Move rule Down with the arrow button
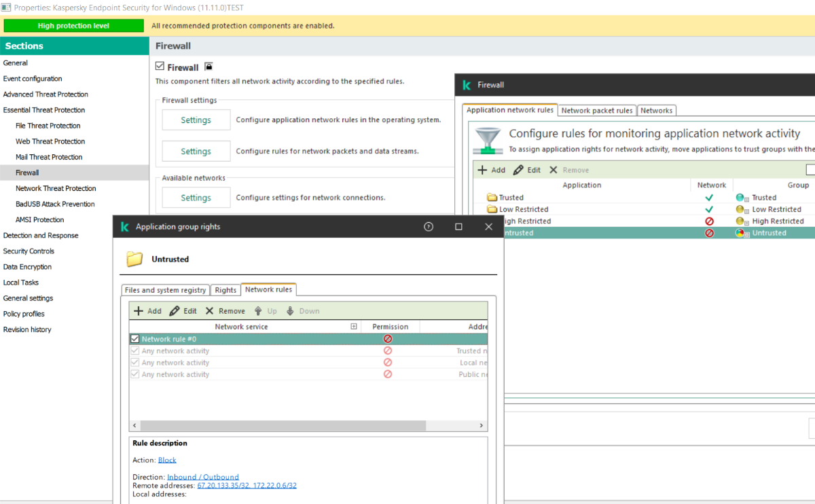This screenshot has height=504, width=815. click(x=302, y=311)
